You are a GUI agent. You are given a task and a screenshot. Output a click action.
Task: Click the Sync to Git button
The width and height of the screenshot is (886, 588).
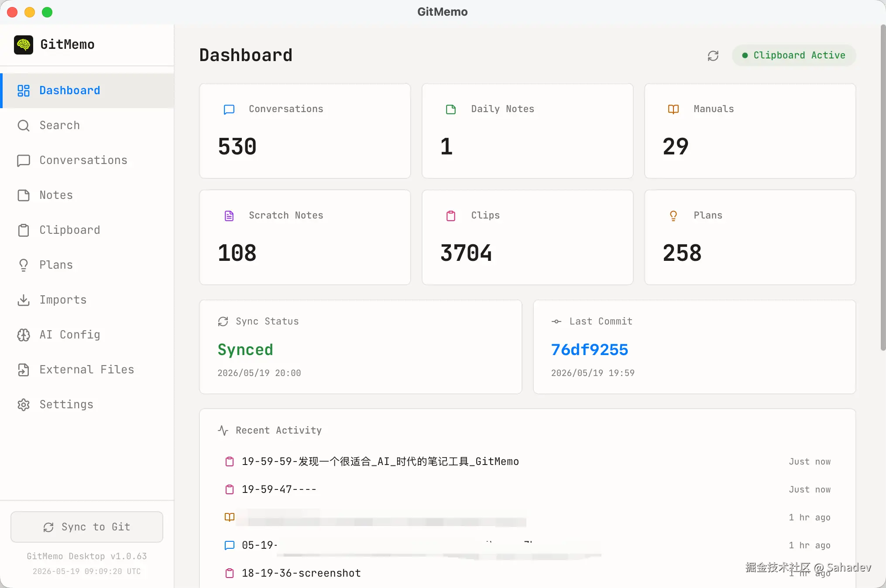[x=87, y=527]
